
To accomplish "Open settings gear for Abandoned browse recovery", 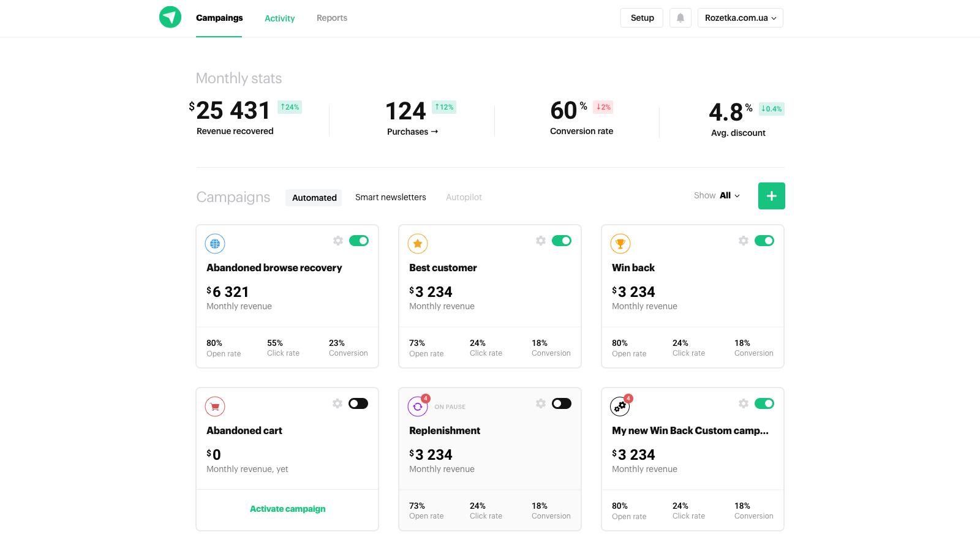I will [x=338, y=241].
